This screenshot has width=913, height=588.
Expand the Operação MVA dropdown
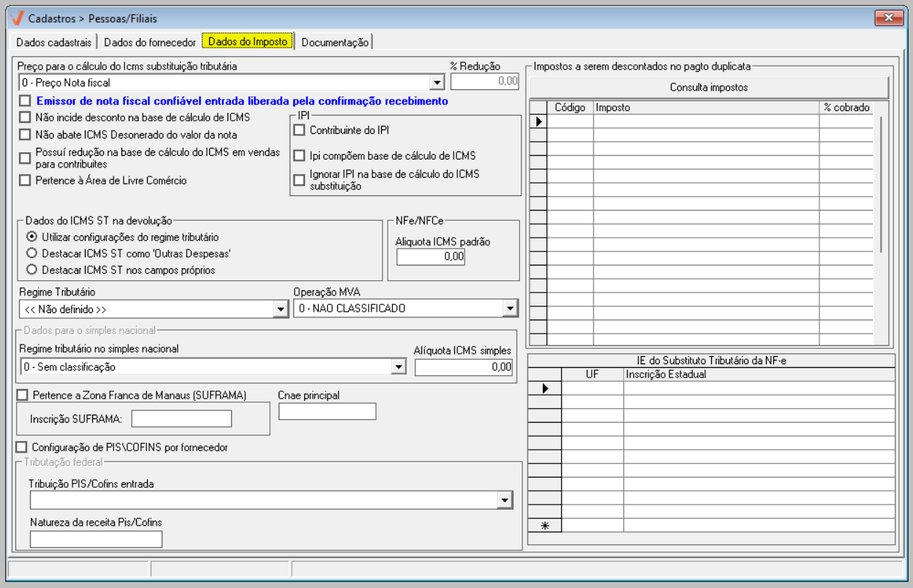pos(510,309)
